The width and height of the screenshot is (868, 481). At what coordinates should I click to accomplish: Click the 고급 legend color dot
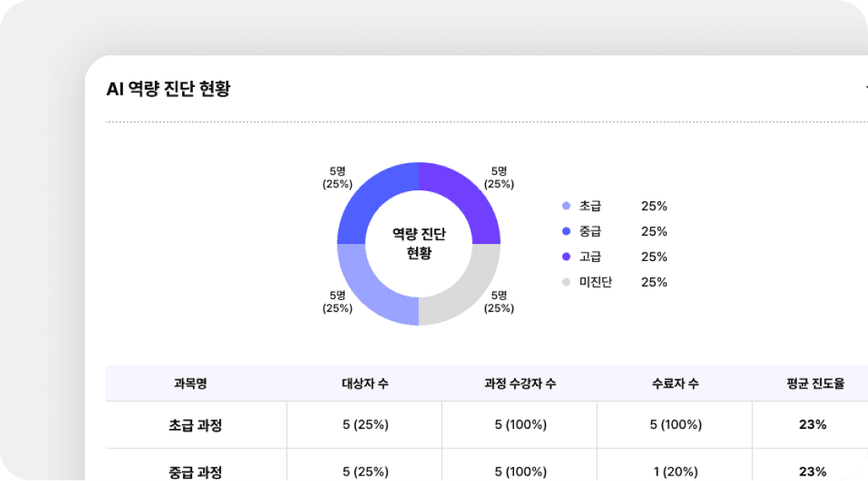pyautogui.click(x=566, y=257)
